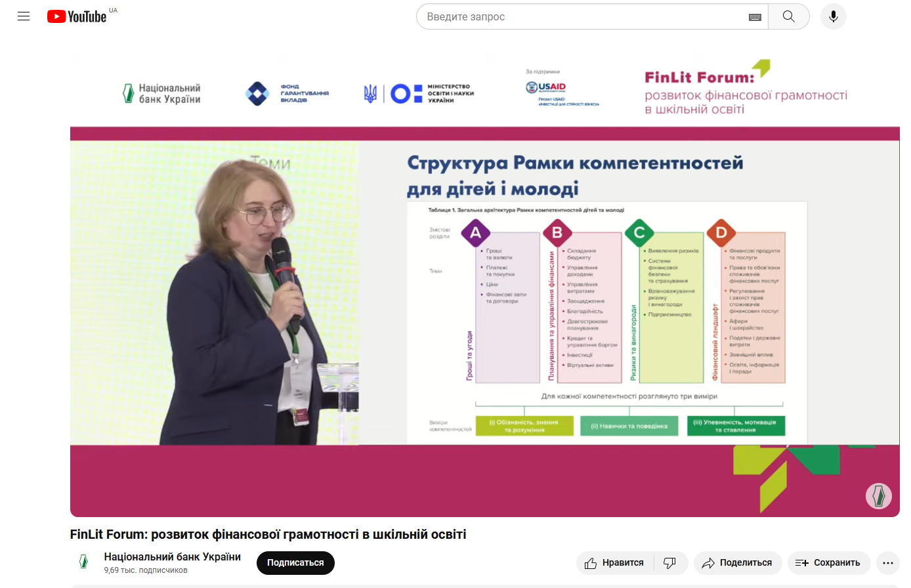Like the video with Нравится button
This screenshot has width=911, height=588.
614,563
